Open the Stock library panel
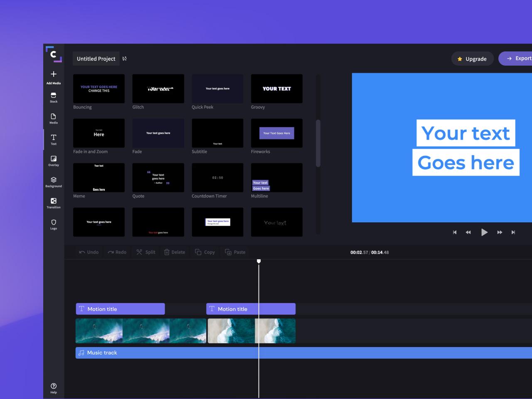This screenshot has height=399, width=532. pyautogui.click(x=54, y=98)
